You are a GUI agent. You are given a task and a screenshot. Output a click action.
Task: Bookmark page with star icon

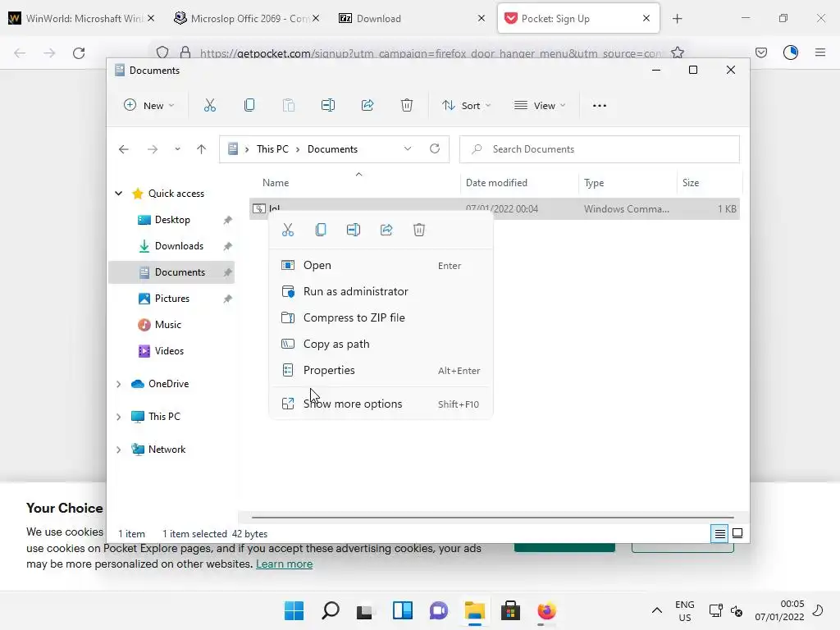[x=677, y=52]
